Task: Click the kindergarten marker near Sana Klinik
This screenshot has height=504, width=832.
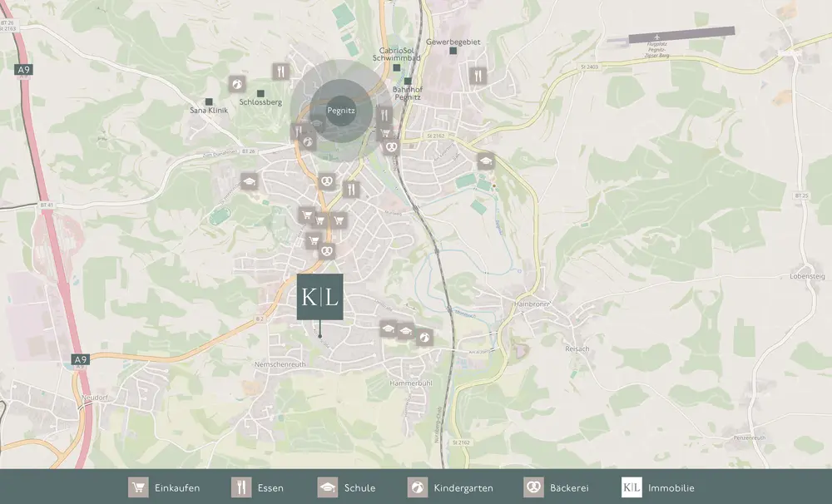Action: (237, 84)
